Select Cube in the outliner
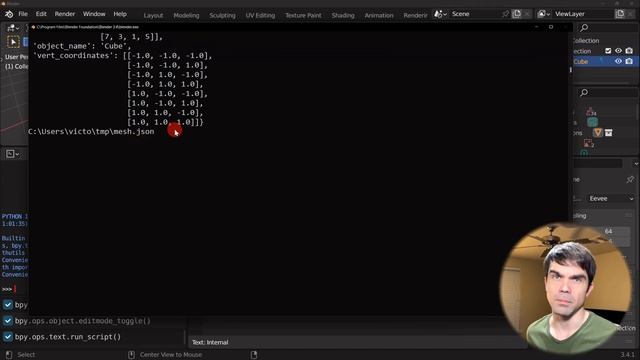640x360 pixels. point(581,61)
